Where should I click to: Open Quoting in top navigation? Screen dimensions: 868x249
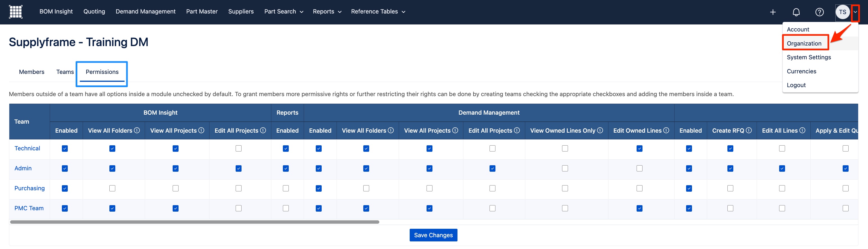click(x=94, y=12)
